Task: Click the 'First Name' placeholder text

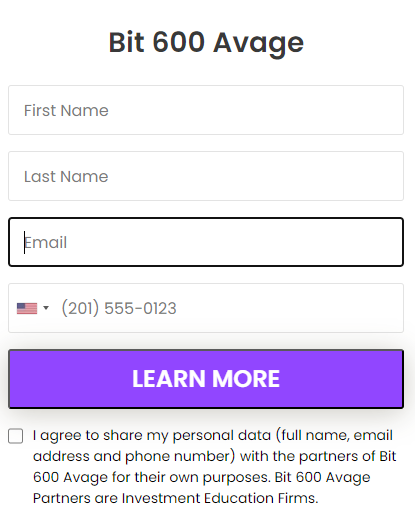Action: 66,110
